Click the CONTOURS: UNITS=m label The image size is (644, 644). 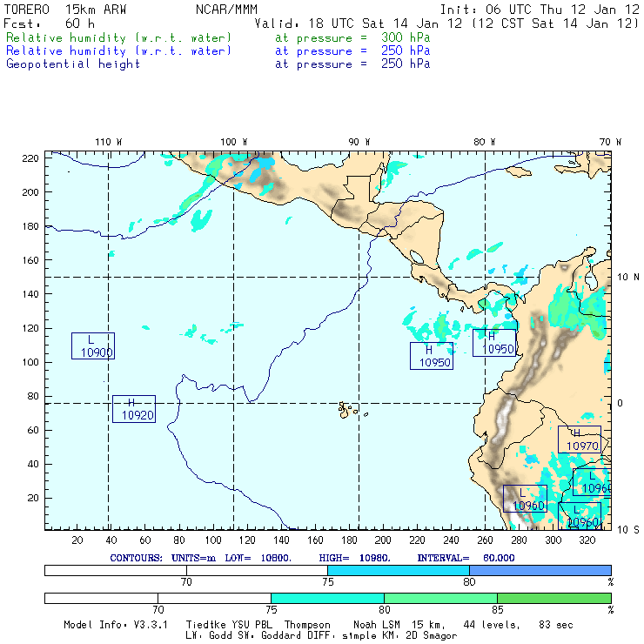(163, 558)
